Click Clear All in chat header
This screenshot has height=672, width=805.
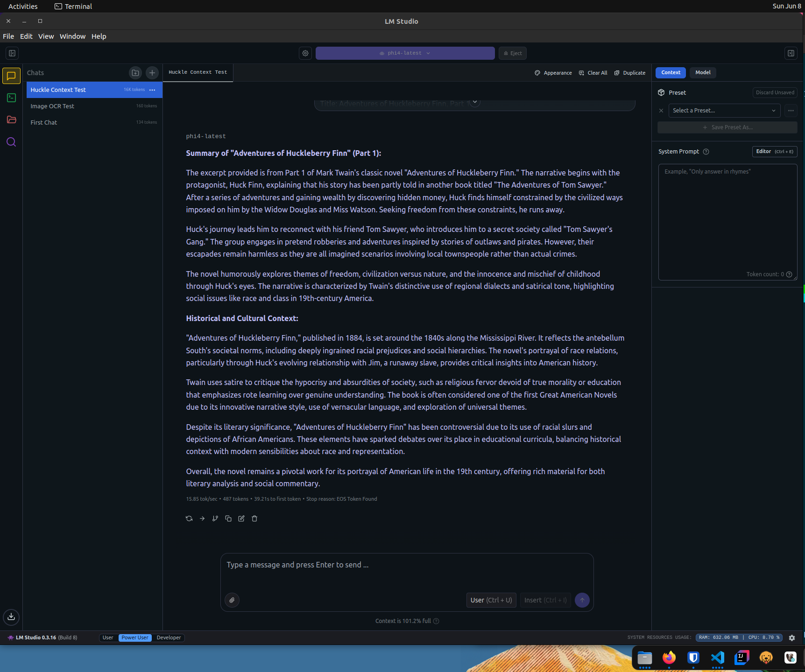(x=593, y=73)
